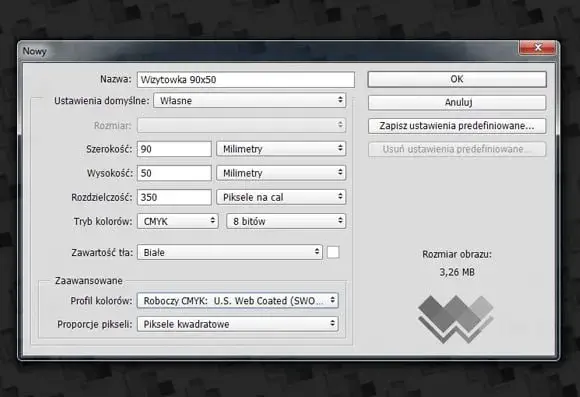Open the Wysokość units dropdown
The width and height of the screenshot is (580, 397).
(x=281, y=173)
